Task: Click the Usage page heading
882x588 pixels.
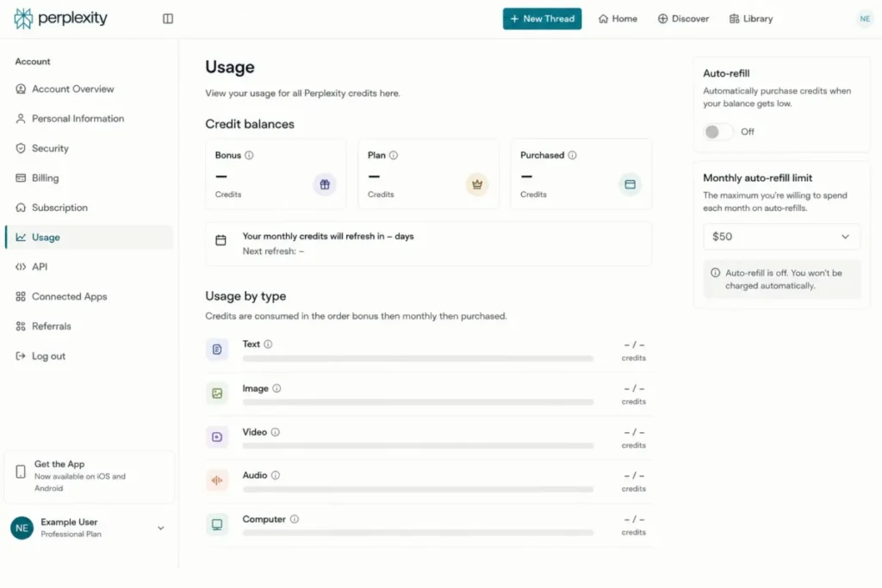Action: pos(229,67)
